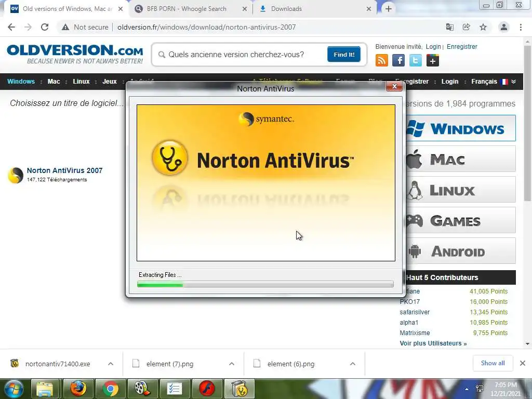
Task: Open the Norton AntiVirus 2007 link
Action: point(64,170)
